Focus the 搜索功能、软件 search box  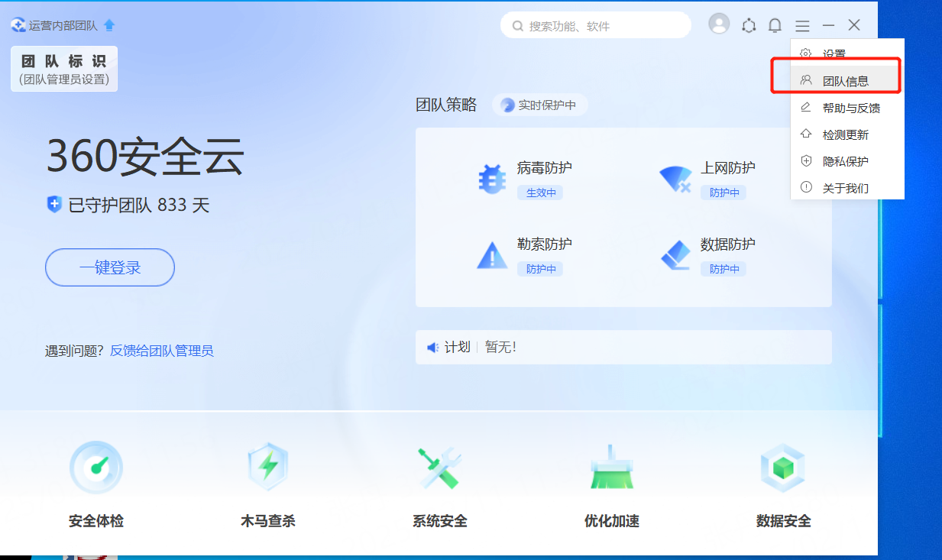click(596, 26)
